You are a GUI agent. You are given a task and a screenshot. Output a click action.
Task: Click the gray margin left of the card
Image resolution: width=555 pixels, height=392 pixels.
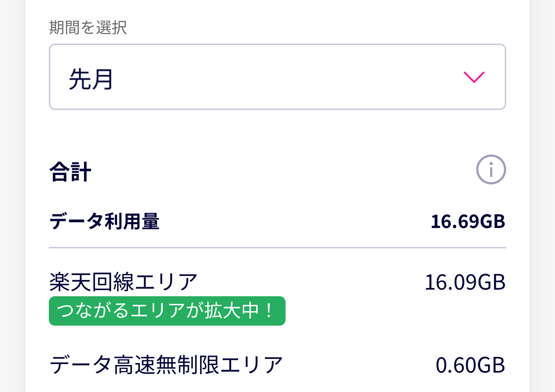tap(12, 190)
